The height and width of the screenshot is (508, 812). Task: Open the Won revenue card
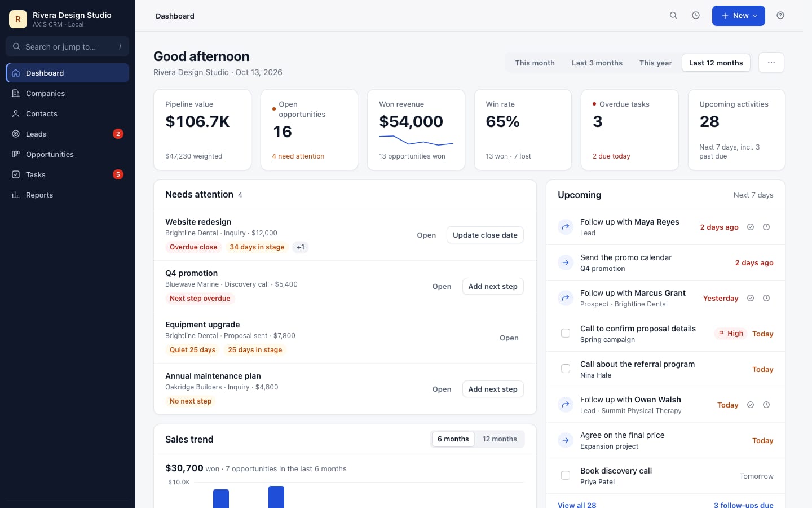pyautogui.click(x=416, y=130)
